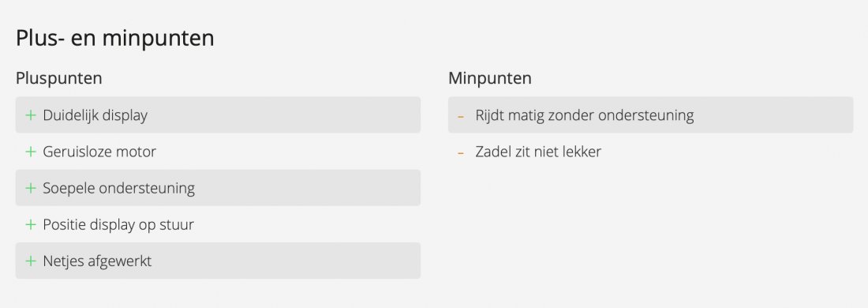Click the green plus icon beside Duidelijk display

tap(31, 115)
